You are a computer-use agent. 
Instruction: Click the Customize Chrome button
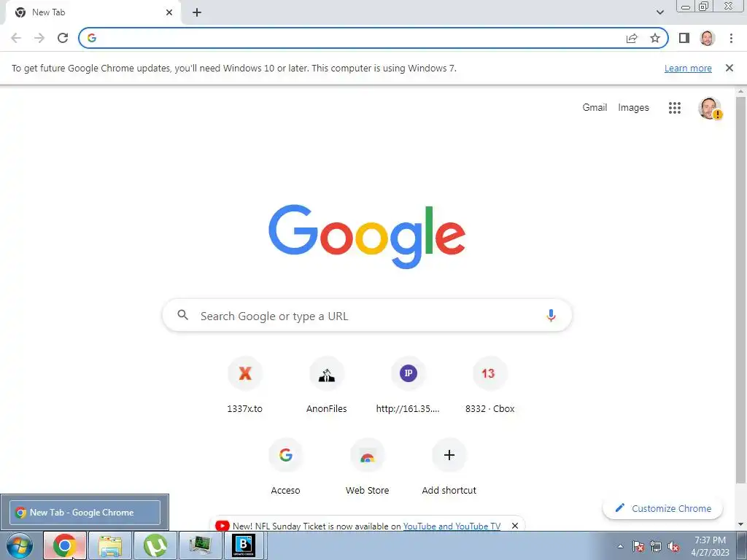[662, 508]
